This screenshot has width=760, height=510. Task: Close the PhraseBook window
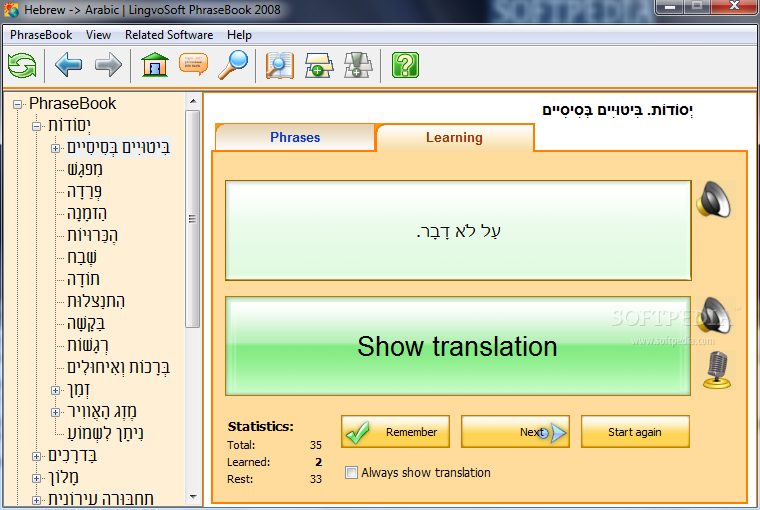735,7
